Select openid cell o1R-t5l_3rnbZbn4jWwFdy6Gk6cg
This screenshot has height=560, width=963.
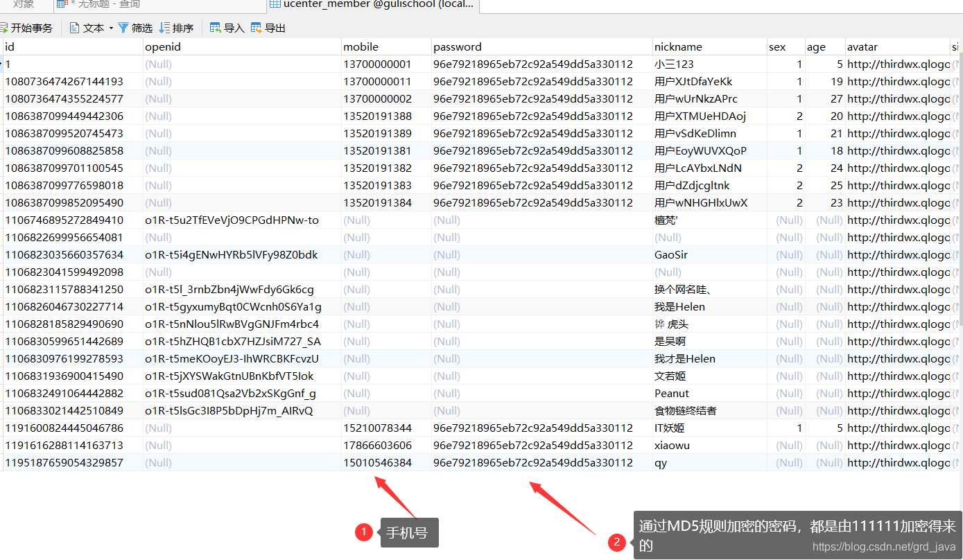tap(242, 290)
